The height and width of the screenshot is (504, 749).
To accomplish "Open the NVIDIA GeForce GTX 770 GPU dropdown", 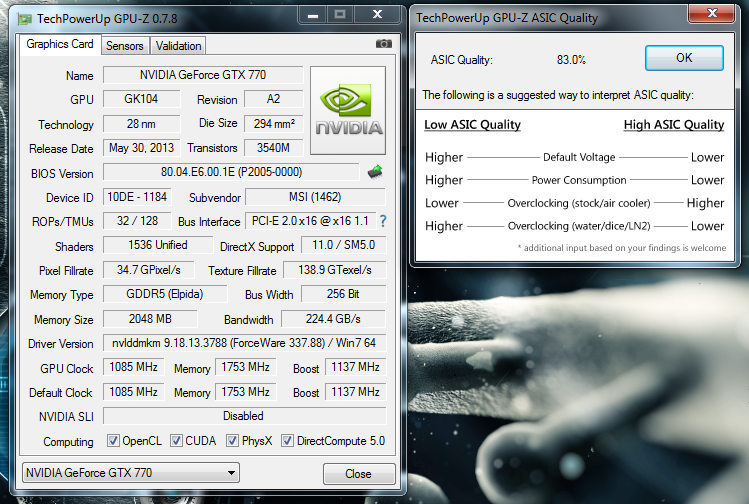I will click(131, 473).
